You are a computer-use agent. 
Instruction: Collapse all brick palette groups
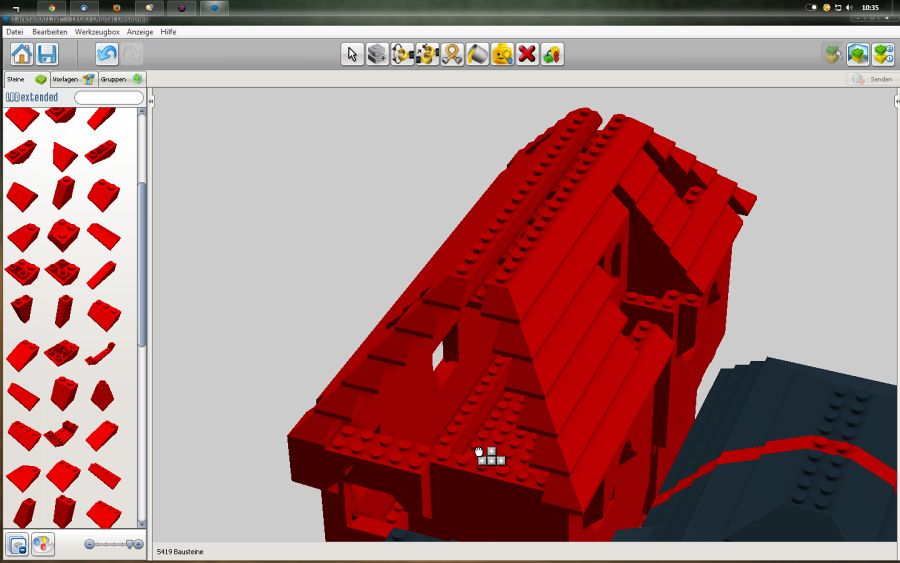point(17,544)
